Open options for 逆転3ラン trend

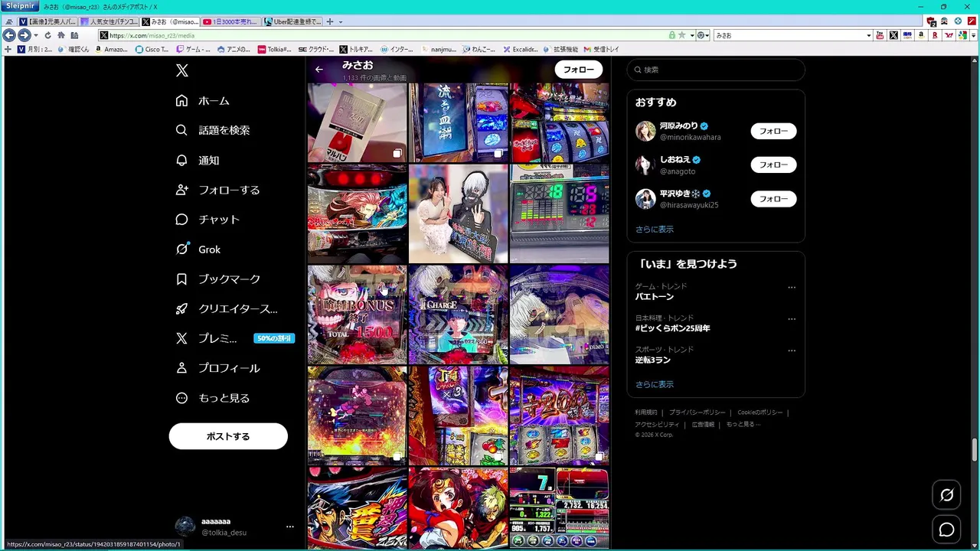[x=792, y=350]
